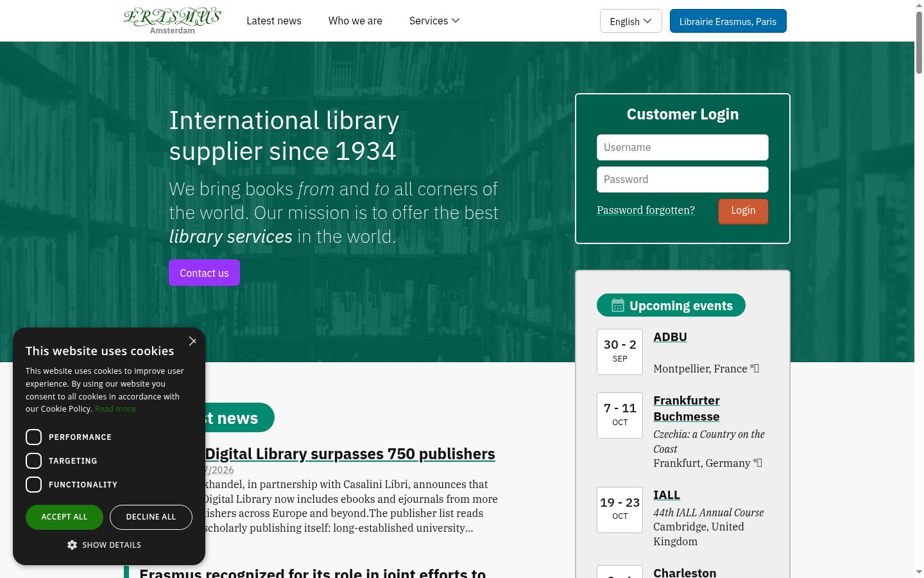
Task: Go to Who we are page
Action: (355, 21)
